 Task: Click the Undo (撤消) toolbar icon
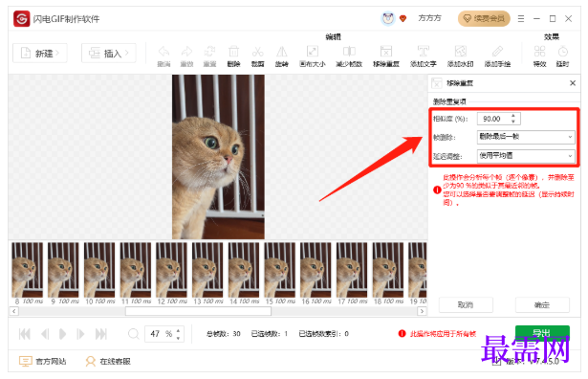pos(163,56)
